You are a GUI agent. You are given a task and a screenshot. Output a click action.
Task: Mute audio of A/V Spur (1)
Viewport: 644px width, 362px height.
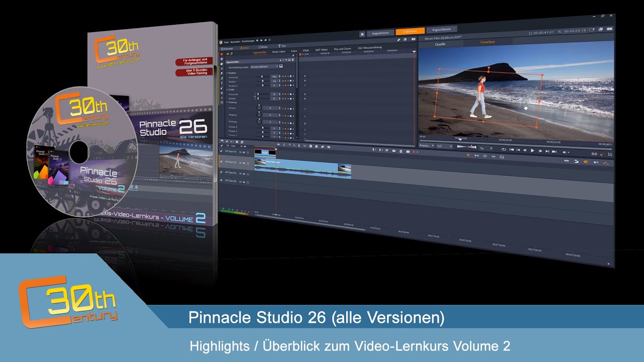pos(244,152)
